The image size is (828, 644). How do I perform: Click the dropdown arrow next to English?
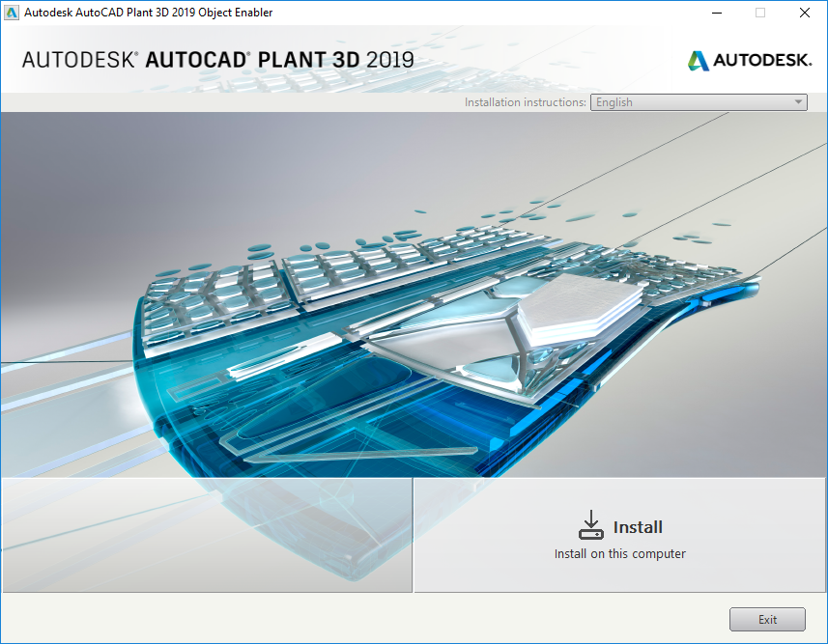point(798,102)
